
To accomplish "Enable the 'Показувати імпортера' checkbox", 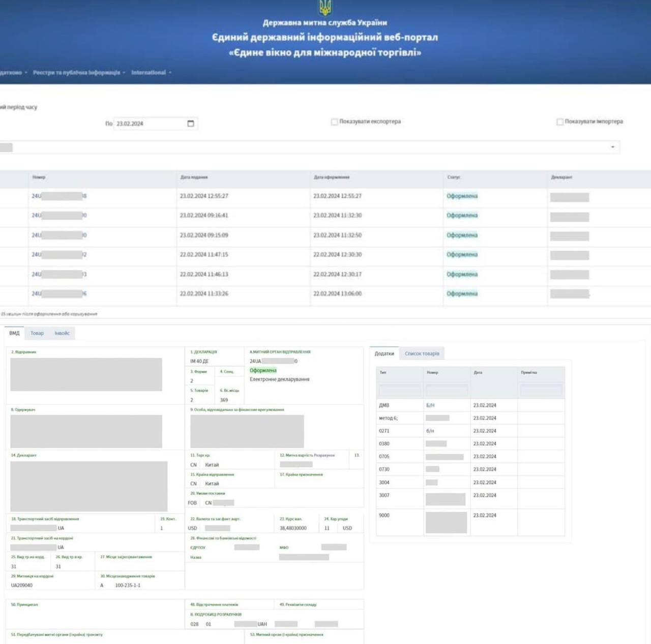I will point(560,122).
